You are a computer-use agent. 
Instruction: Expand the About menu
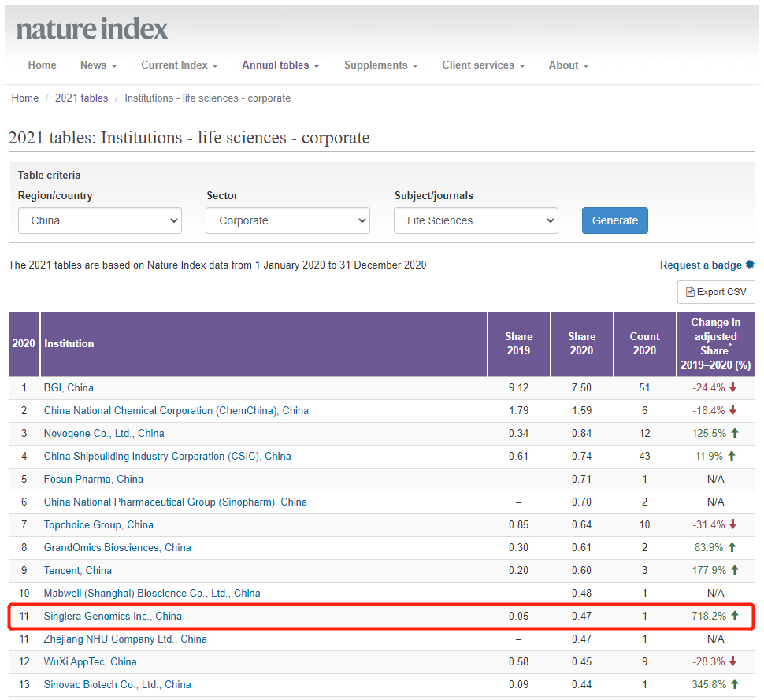(x=568, y=65)
